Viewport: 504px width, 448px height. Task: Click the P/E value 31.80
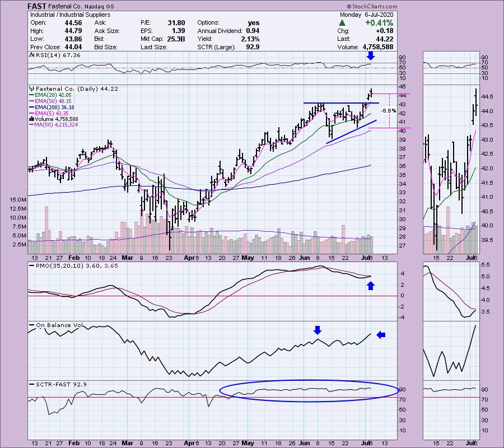coord(176,23)
